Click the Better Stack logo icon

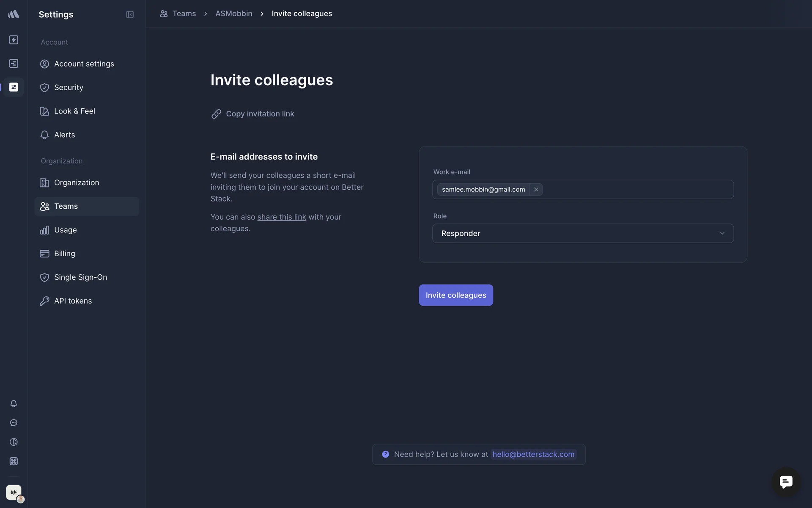[x=14, y=14]
